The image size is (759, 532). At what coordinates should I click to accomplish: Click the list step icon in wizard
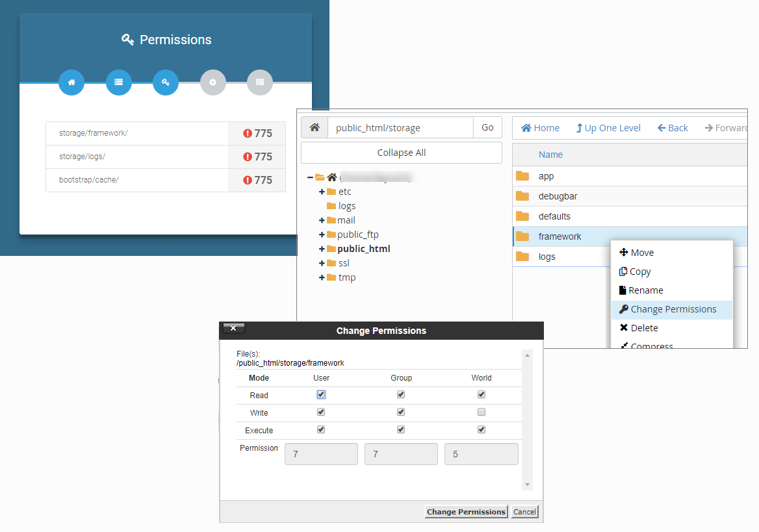[x=118, y=82]
